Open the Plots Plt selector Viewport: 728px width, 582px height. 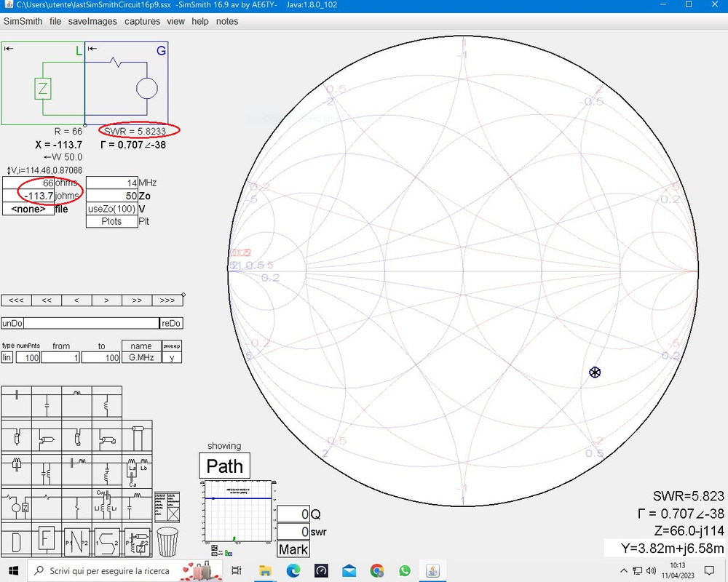[112, 221]
